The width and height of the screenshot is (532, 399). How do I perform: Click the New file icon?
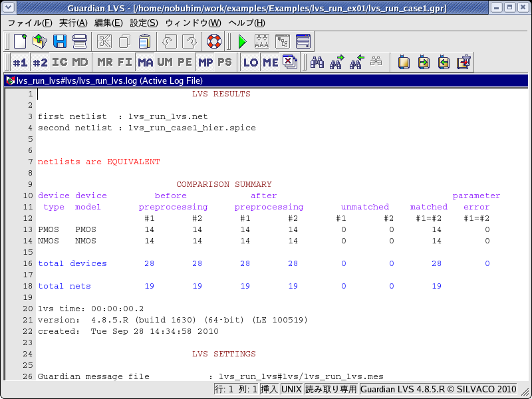tap(20, 41)
